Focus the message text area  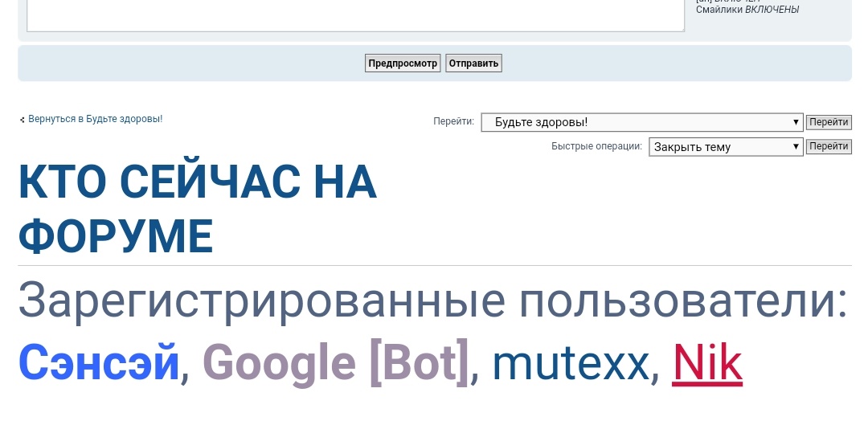click(354, 14)
